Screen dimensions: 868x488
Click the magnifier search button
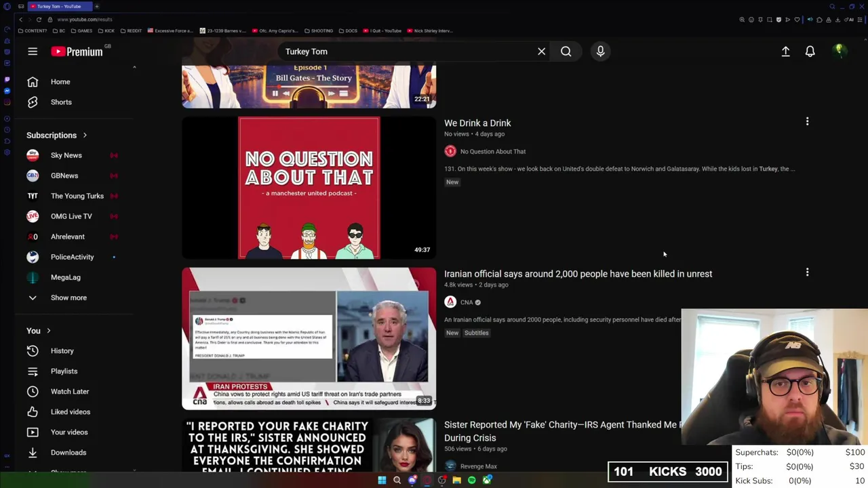pos(566,52)
